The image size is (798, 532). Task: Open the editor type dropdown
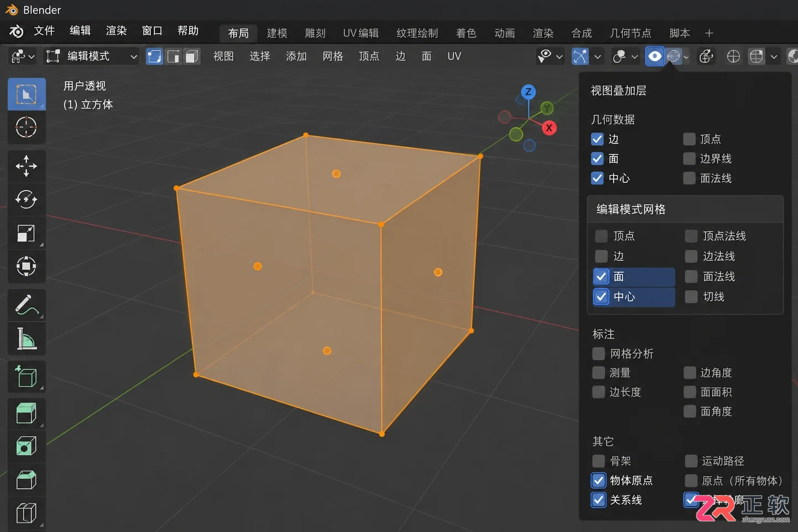[x=23, y=57]
